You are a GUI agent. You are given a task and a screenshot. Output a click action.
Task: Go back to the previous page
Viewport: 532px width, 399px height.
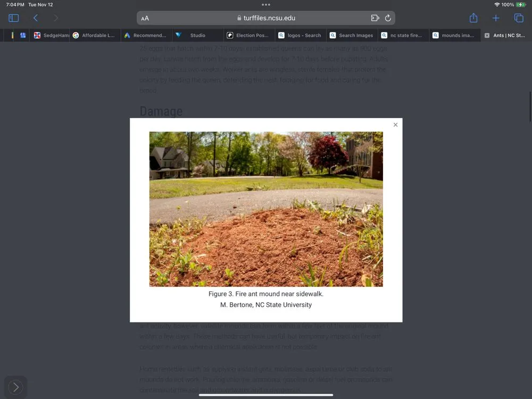tap(35, 18)
